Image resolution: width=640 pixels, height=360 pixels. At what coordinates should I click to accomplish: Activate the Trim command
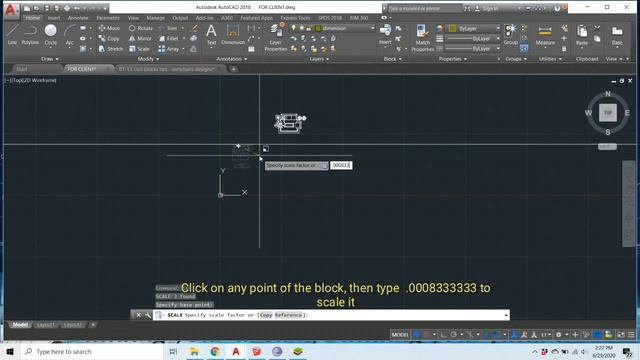click(168, 28)
